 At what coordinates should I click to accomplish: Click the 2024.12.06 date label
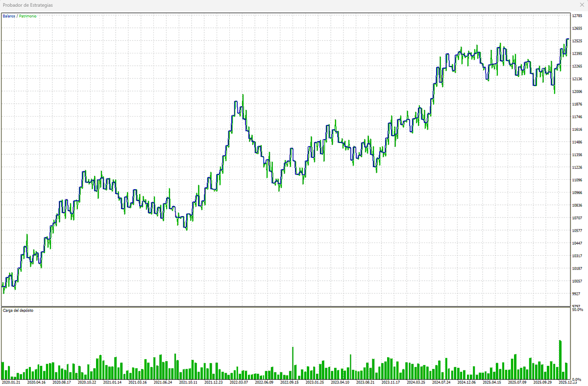467,382
